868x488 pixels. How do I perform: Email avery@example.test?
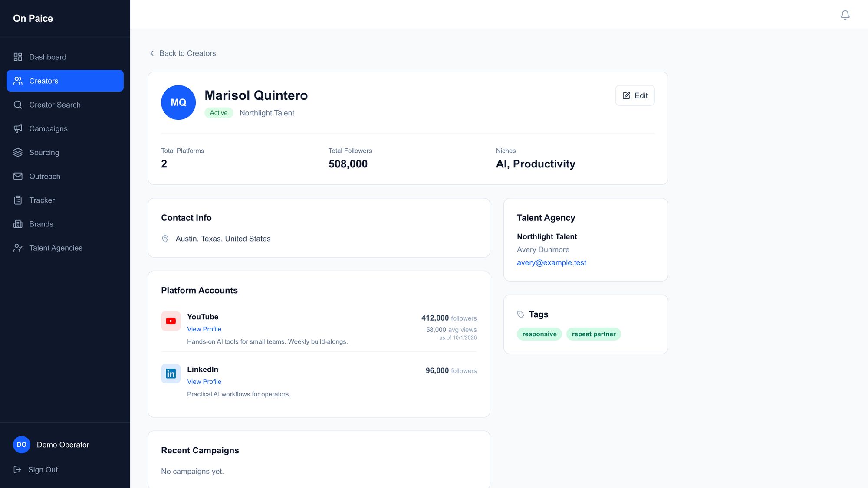tap(551, 262)
